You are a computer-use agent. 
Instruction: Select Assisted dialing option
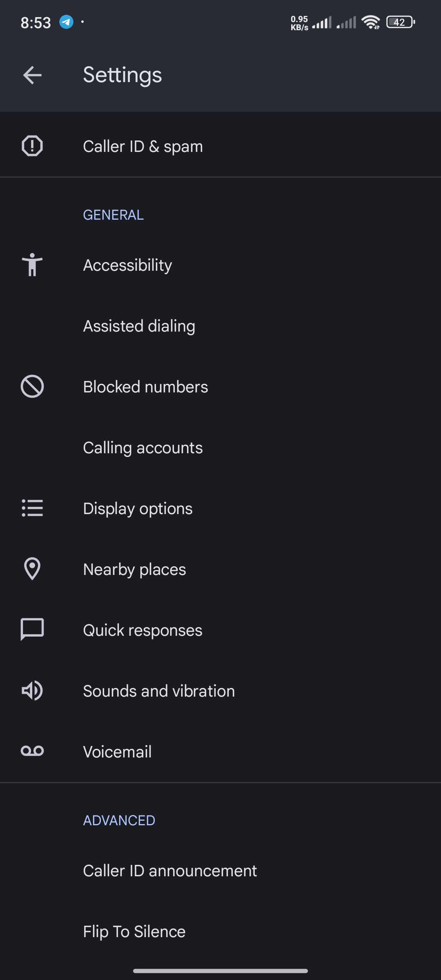click(x=139, y=326)
